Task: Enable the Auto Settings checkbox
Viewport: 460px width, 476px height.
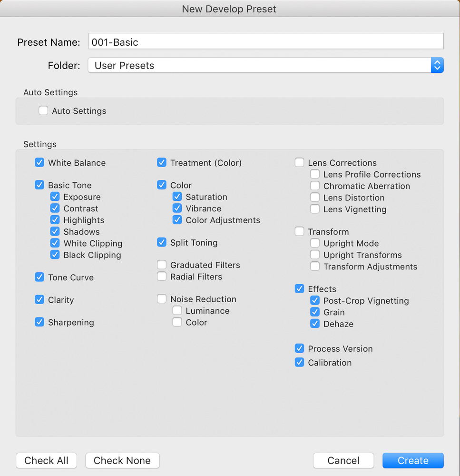Action: [x=43, y=110]
